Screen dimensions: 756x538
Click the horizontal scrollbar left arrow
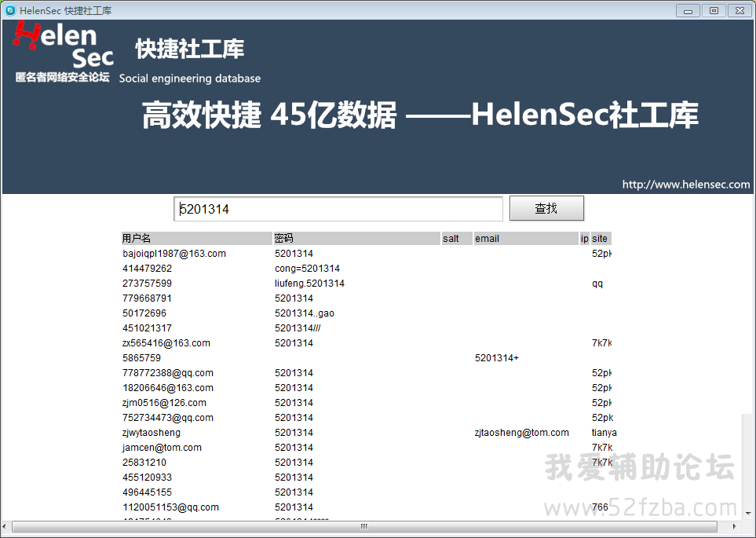click(x=5, y=526)
